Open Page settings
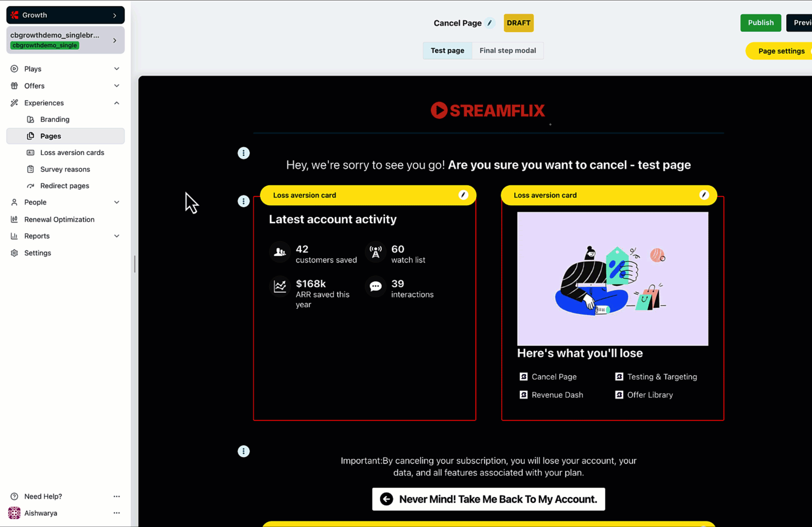 pos(781,51)
